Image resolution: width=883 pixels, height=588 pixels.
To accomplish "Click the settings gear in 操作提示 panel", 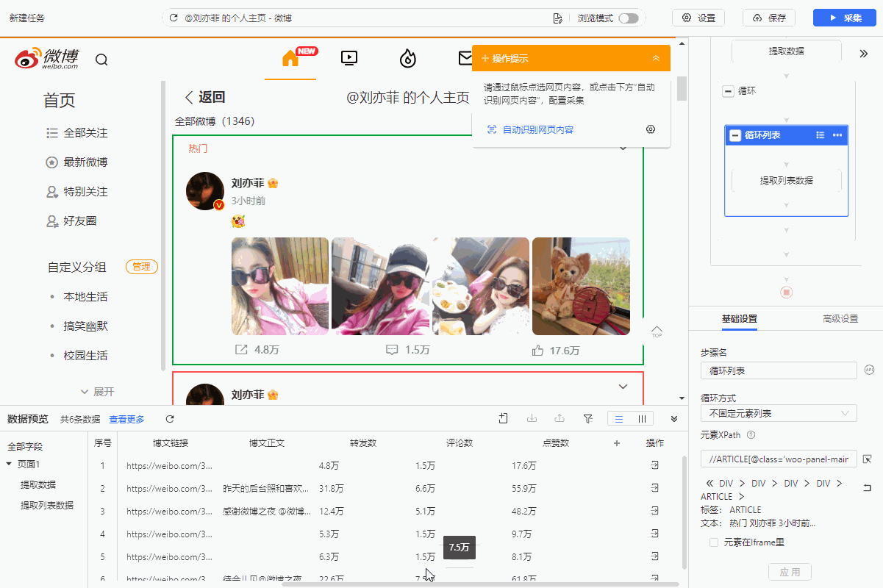I will tap(650, 129).
